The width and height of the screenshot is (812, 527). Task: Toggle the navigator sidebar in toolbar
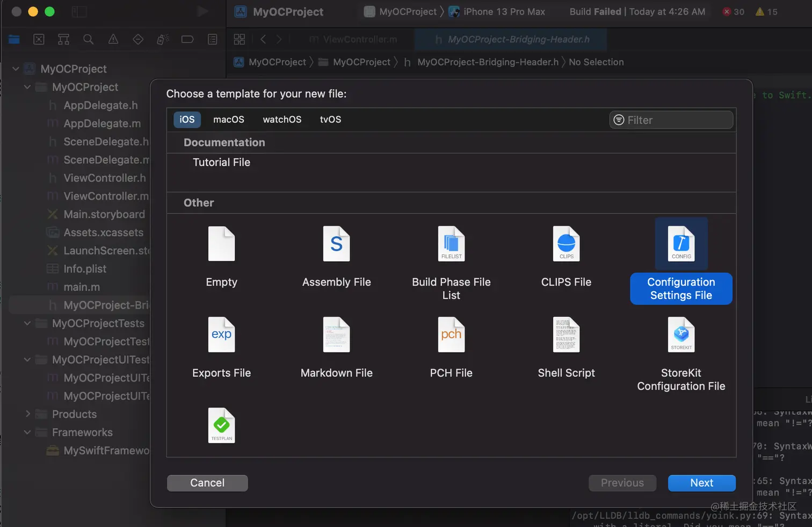(x=79, y=12)
